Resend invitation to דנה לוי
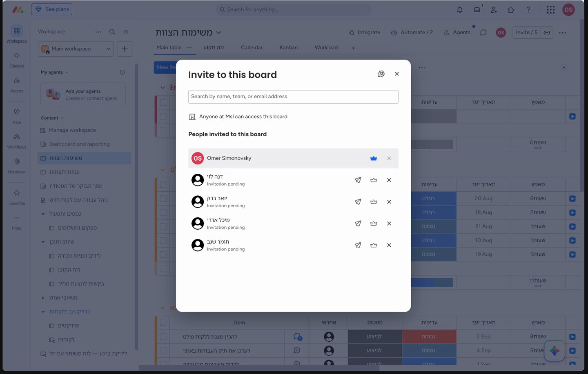Viewport: 588px width, 374px height. tap(358, 180)
